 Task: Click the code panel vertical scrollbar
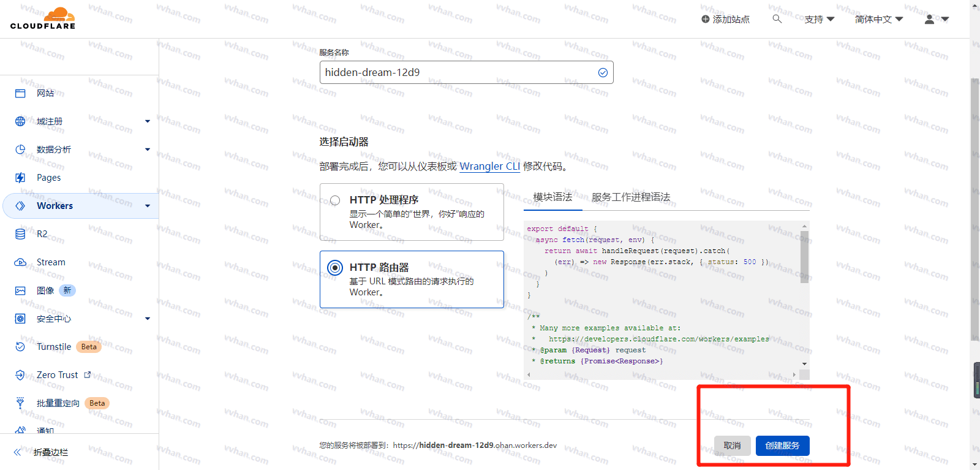point(804,257)
